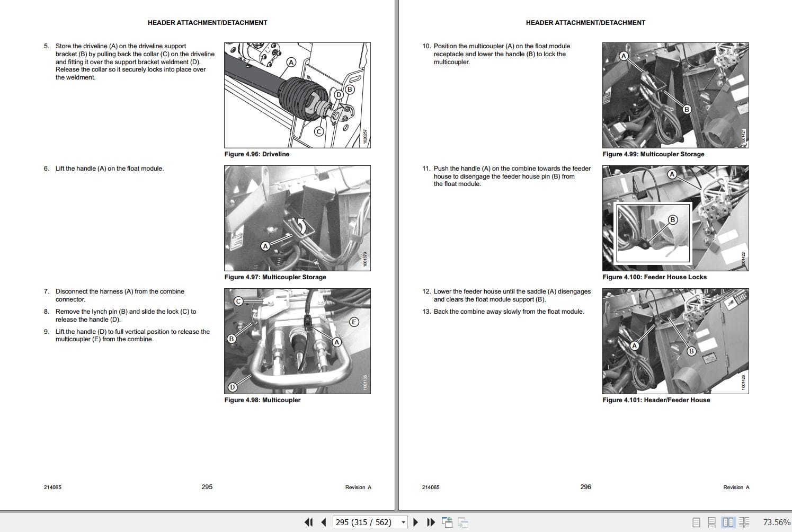Jump to the first page of the document
This screenshot has height=532, width=792.
point(309,522)
